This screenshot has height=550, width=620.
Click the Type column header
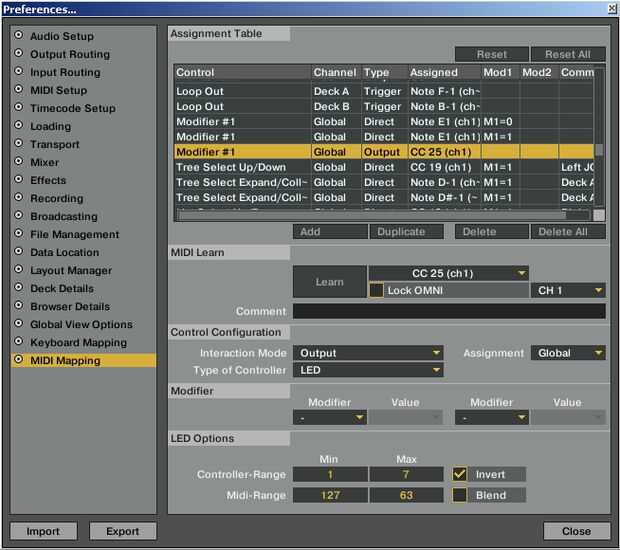coord(384,73)
